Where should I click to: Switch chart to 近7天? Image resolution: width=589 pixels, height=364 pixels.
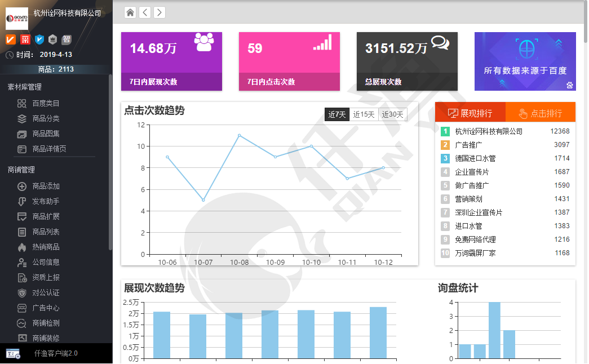point(336,114)
